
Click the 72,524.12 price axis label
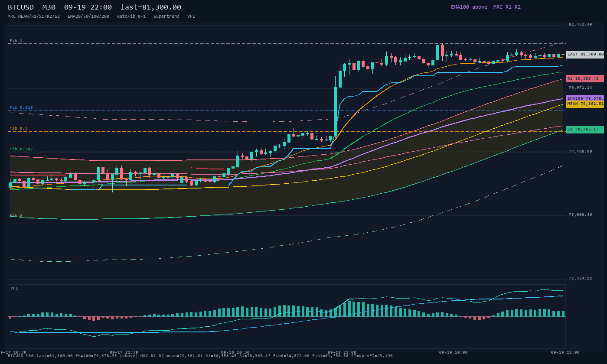coord(581,278)
